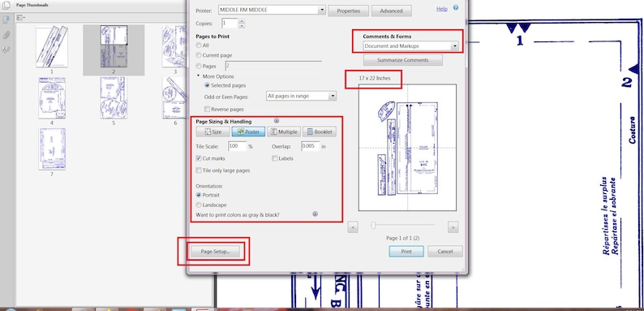Viewport: 644px width, 311px height.
Task: Collapse the More Options section
Action: [198, 76]
